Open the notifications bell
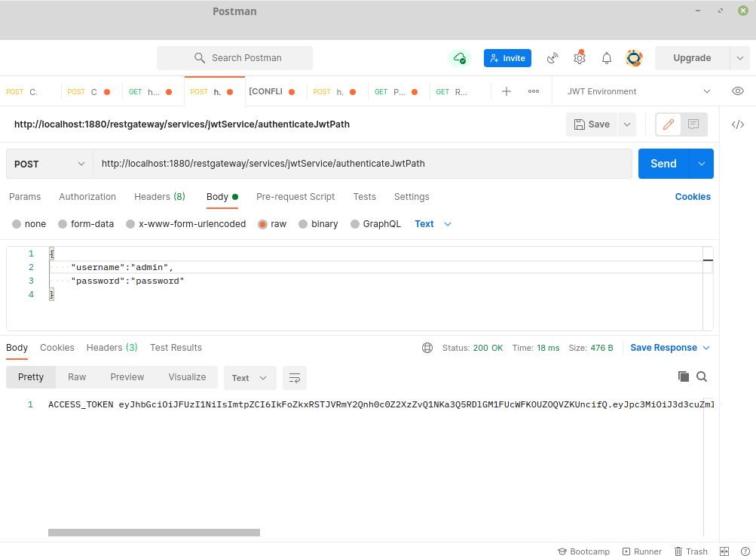The height and width of the screenshot is (556, 756). (x=607, y=58)
